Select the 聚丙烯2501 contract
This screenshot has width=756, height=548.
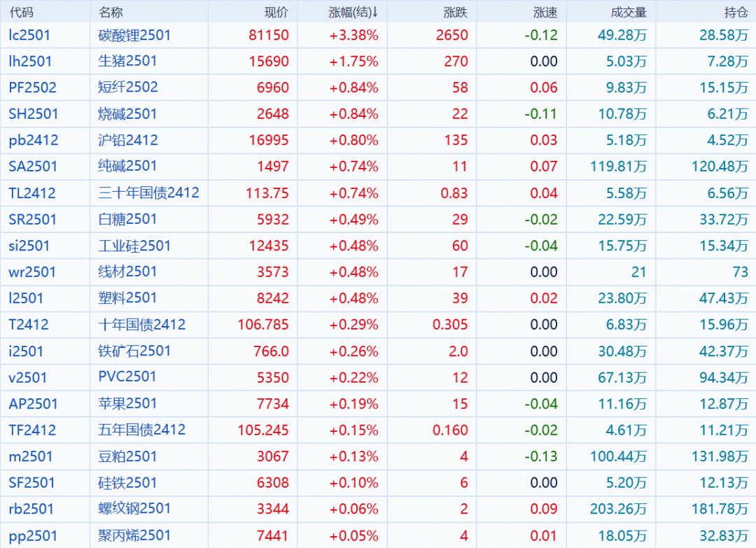pyautogui.click(x=134, y=535)
